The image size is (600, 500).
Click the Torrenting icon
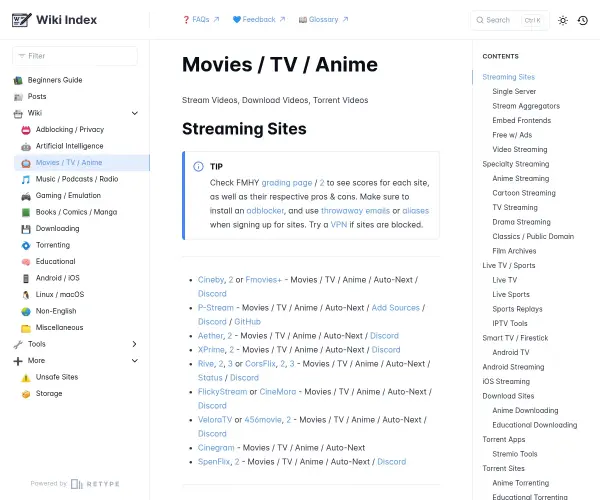coord(26,245)
